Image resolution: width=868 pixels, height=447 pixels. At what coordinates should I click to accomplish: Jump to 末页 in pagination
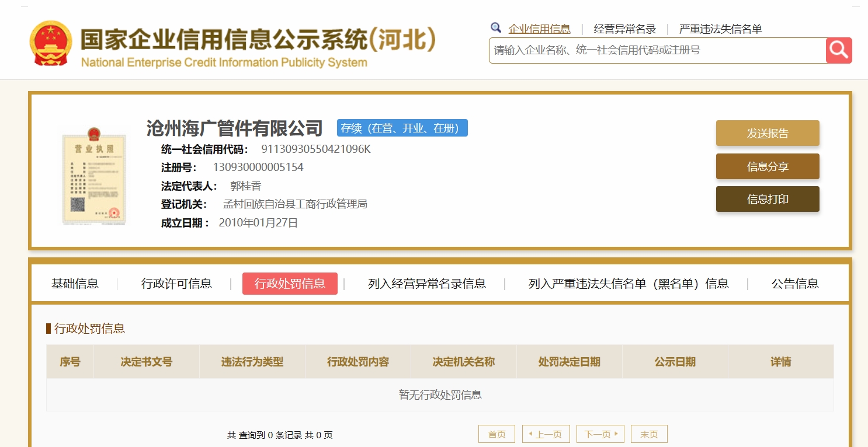coord(649,434)
